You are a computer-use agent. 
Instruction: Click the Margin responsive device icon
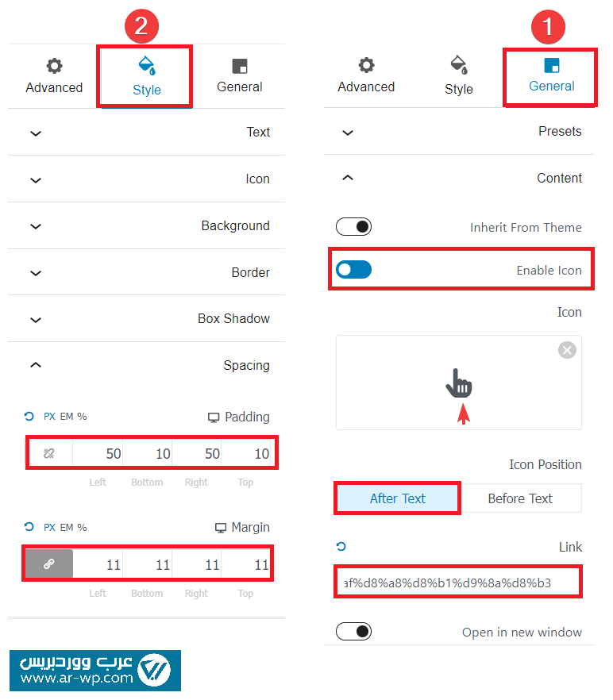tap(221, 528)
